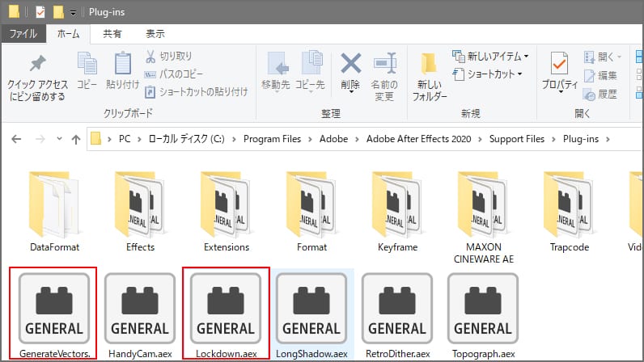Open the Move to (移動先) menu
This screenshot has height=362, width=644.
pyautogui.click(x=276, y=72)
